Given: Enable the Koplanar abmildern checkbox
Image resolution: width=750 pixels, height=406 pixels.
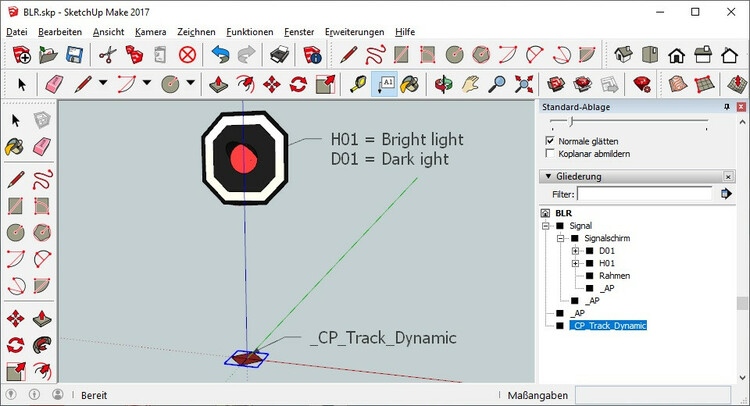Looking at the screenshot, I should pyautogui.click(x=550, y=154).
